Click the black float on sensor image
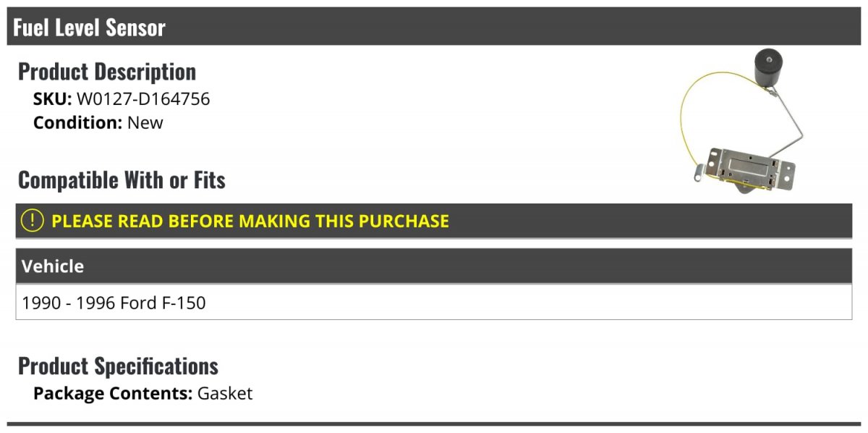This screenshot has height=433, width=868. [770, 70]
